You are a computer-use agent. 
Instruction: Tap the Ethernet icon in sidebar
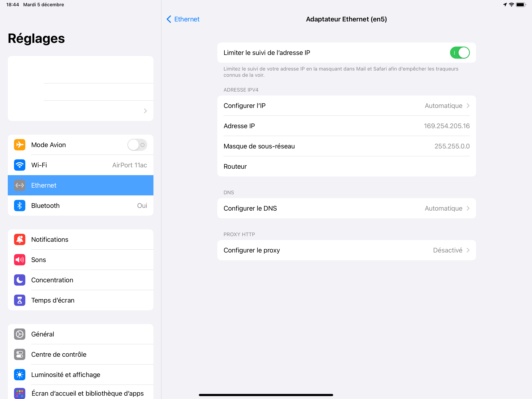(x=19, y=185)
